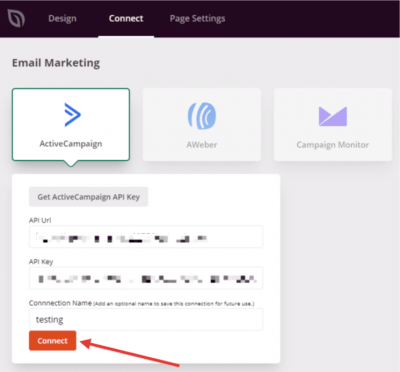Click the Email Marketing heading
The image size is (400, 372).
click(56, 63)
